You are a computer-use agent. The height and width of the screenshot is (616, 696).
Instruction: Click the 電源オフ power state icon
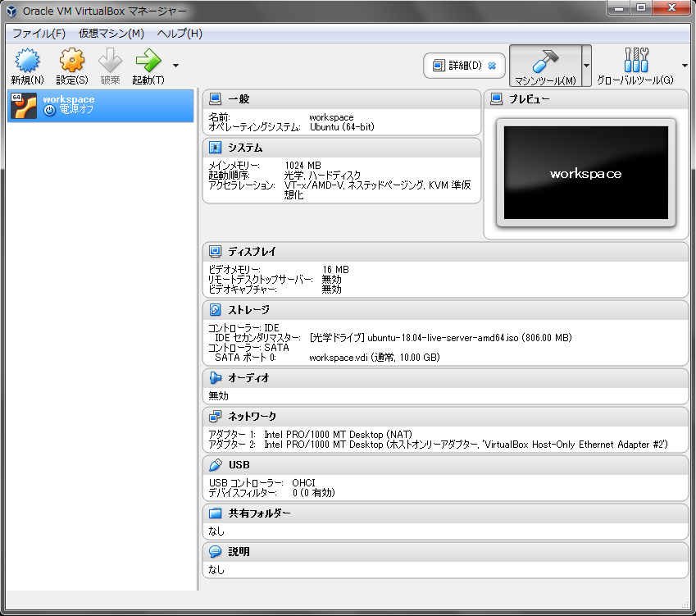49,110
